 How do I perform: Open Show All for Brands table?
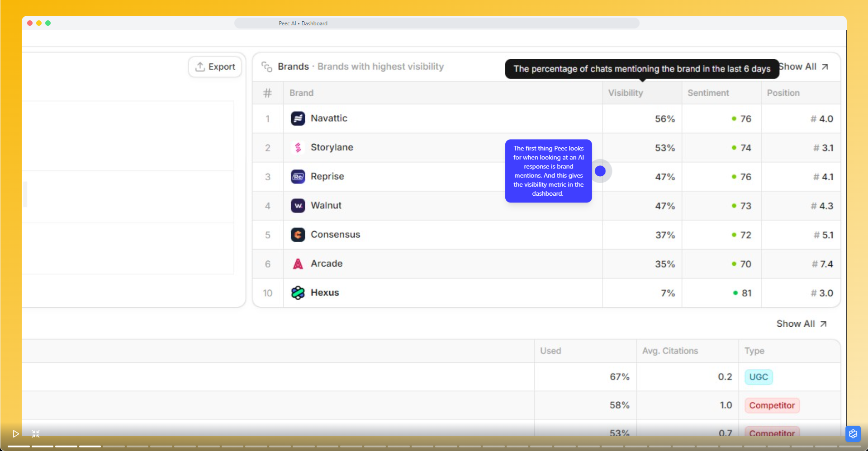pos(803,67)
